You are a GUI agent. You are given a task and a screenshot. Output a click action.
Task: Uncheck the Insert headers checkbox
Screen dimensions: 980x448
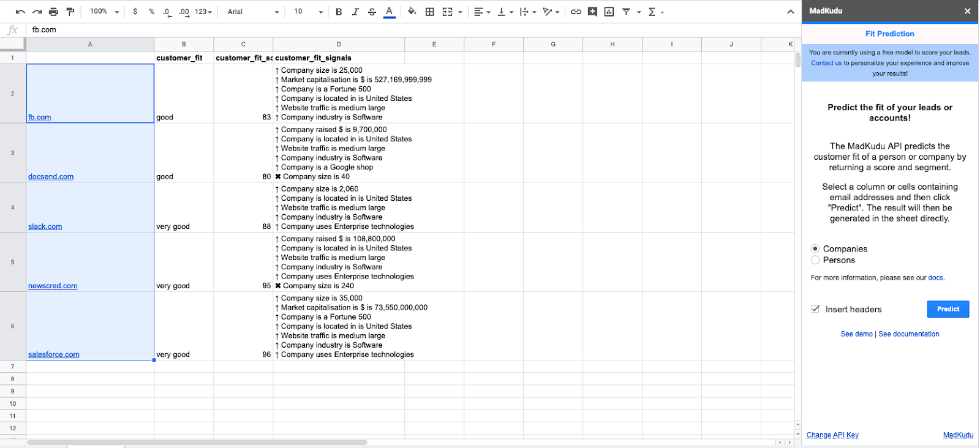pos(815,309)
